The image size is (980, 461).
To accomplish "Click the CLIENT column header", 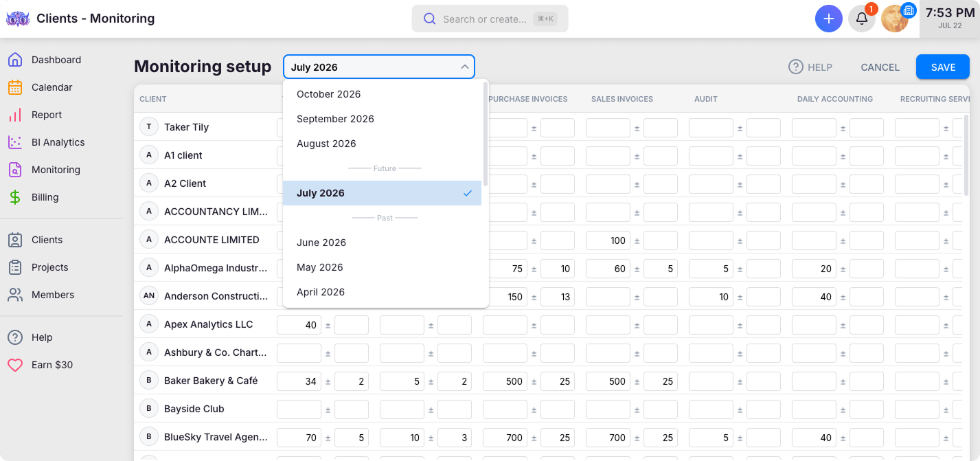I will (x=153, y=99).
